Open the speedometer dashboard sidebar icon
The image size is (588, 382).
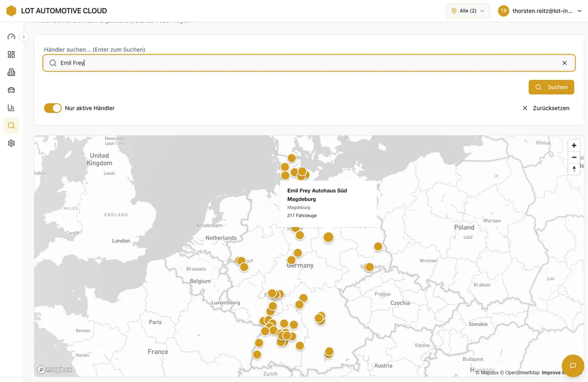coord(11,37)
